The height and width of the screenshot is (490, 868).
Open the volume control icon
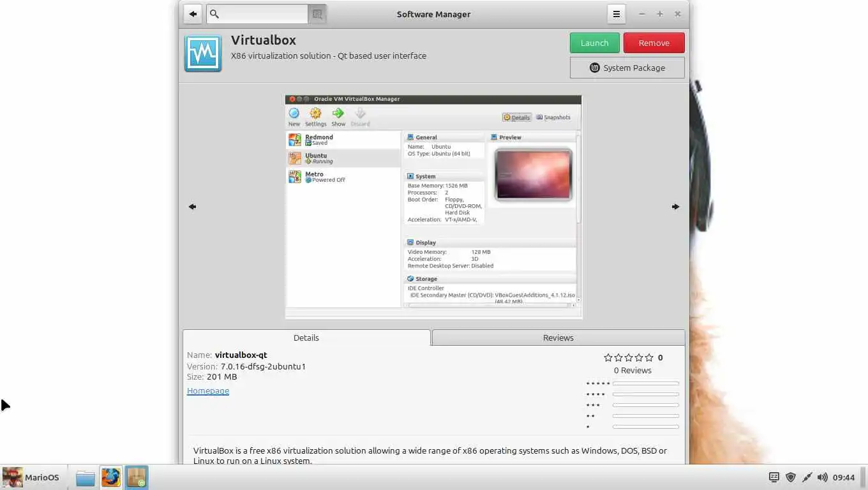tap(823, 477)
